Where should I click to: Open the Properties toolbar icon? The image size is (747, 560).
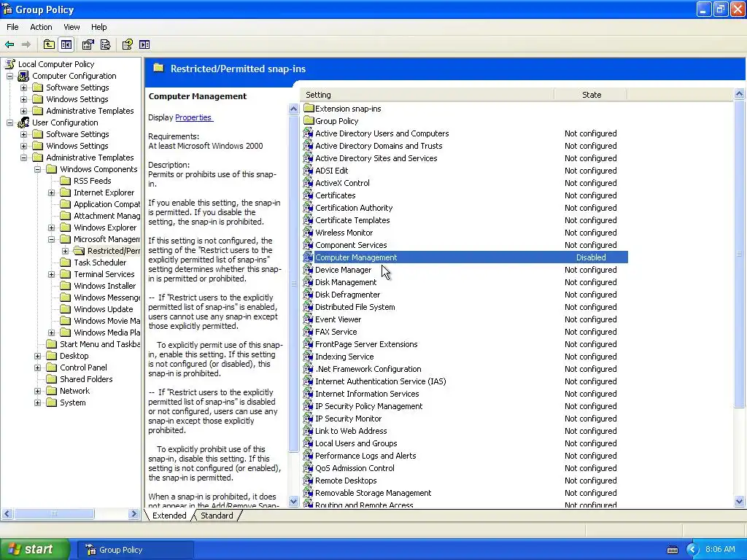[88, 44]
